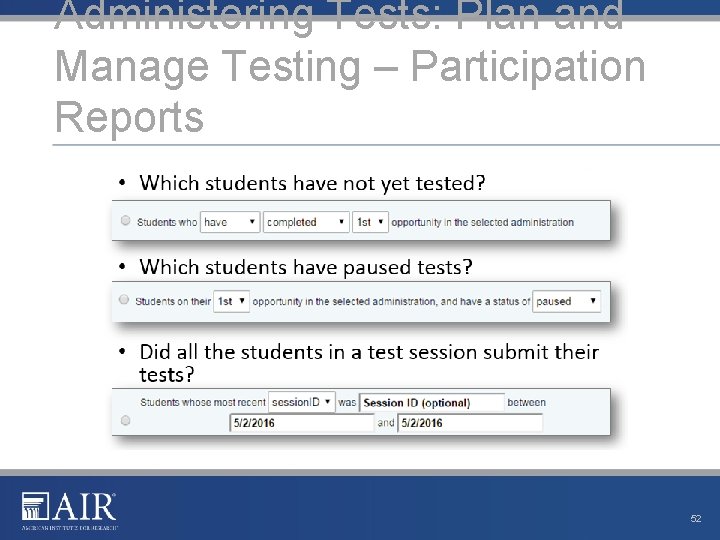The height and width of the screenshot is (540, 720).
Task: Click the 'opportunity in the selected administration' label after 'completed'
Action: click(483, 222)
